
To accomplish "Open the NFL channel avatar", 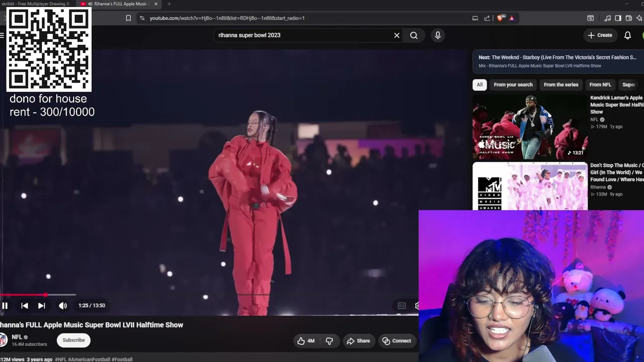I will click(3, 340).
